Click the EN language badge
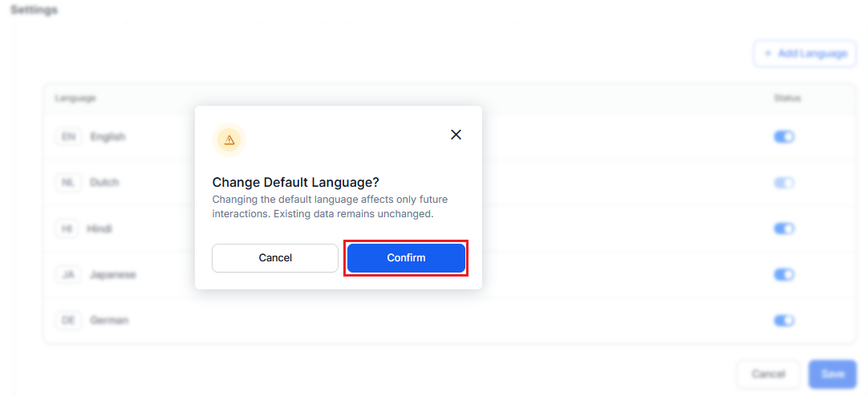Screen dimensions: 868x396 69,137
